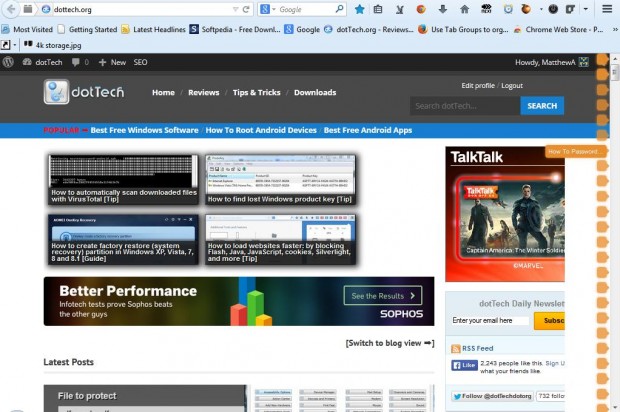Expand the address bar history dropdown arrow
This screenshot has height=412, width=620.
click(236, 9)
